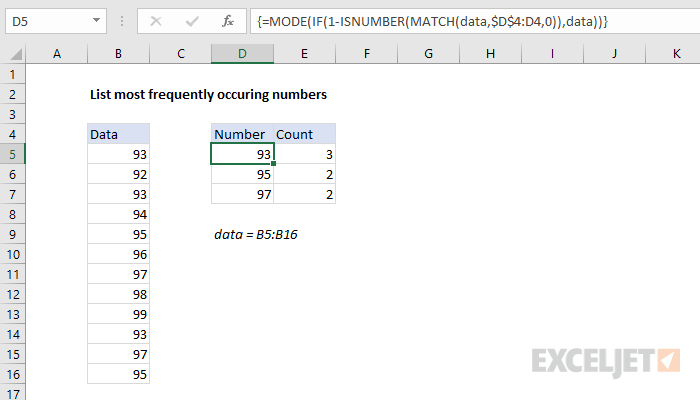Select row 12 header

point(12,294)
